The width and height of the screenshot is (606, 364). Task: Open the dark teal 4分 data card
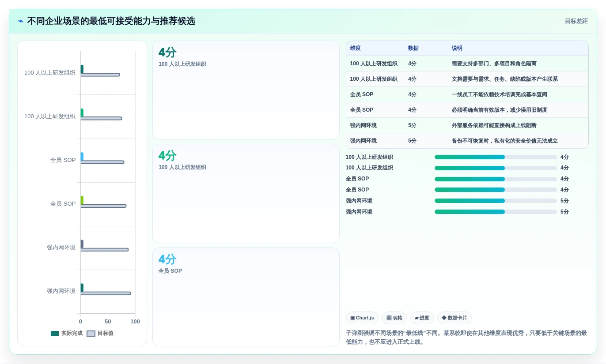[246, 90]
